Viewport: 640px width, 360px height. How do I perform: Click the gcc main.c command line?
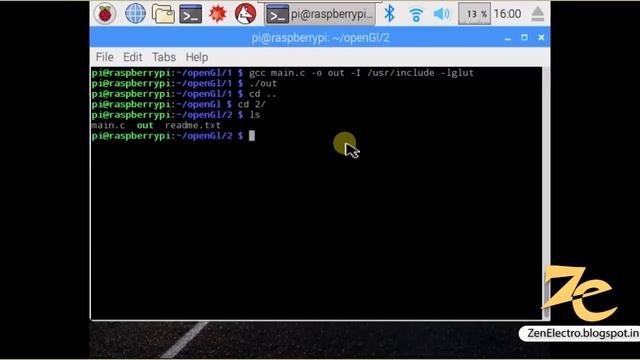361,73
